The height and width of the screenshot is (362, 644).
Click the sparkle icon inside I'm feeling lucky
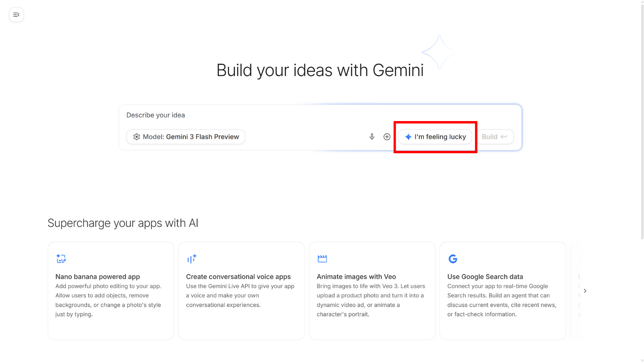pyautogui.click(x=409, y=137)
